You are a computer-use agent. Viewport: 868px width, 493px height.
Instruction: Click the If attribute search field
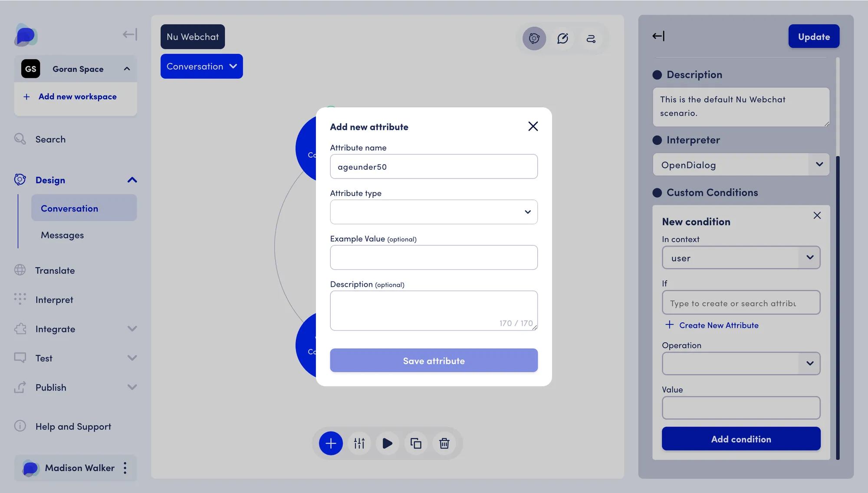coord(741,302)
